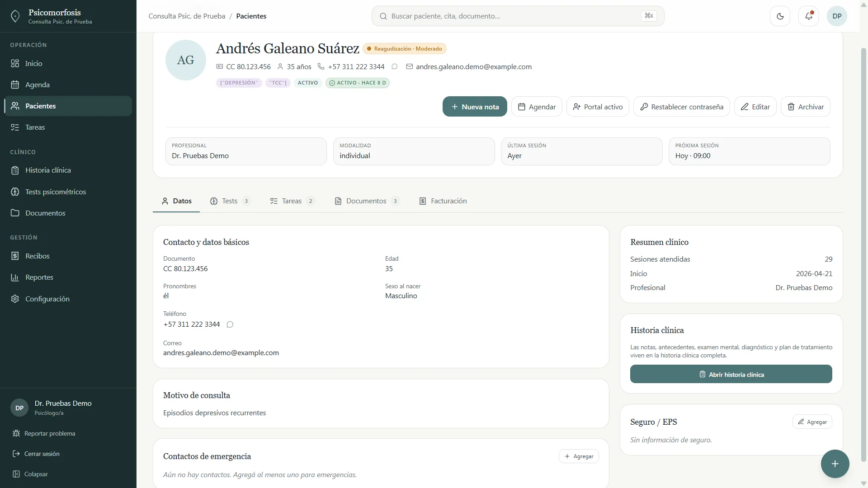
Task: Select the Datos tab
Action: [177, 201]
